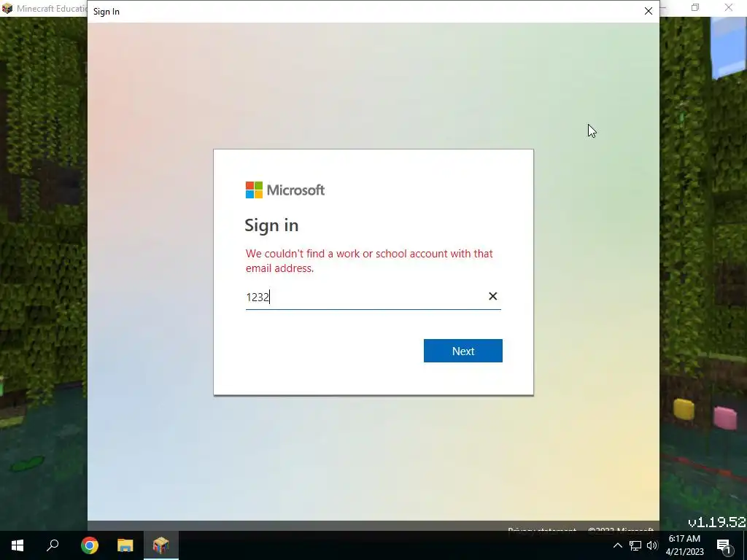
Task: Open the taskbar clock showing 6:17 AM
Action: [684, 545]
